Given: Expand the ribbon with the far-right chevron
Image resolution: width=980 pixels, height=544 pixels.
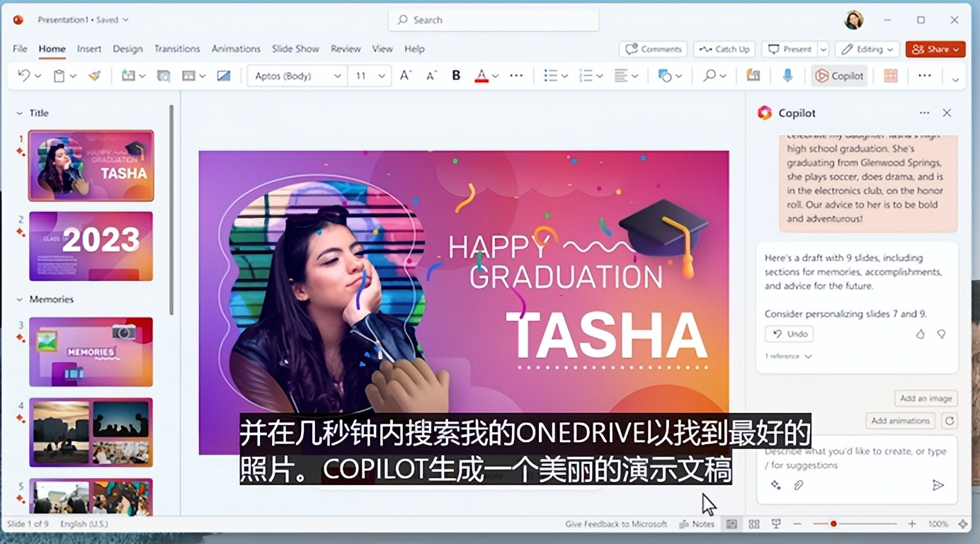Looking at the screenshot, I should [x=955, y=79].
